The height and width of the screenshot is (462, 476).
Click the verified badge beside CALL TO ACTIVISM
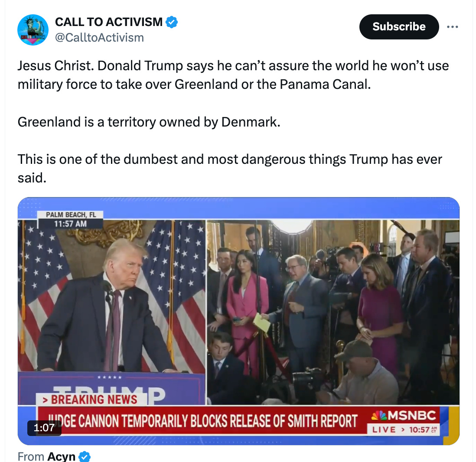(172, 22)
